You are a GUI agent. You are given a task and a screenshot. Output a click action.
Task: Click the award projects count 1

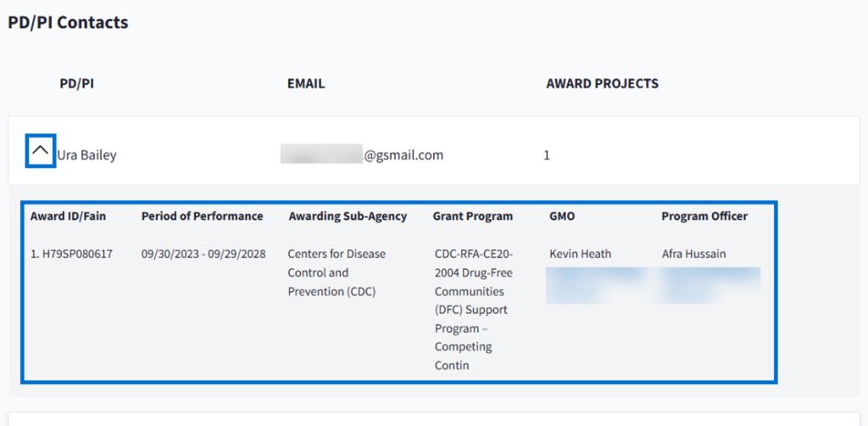point(547,155)
